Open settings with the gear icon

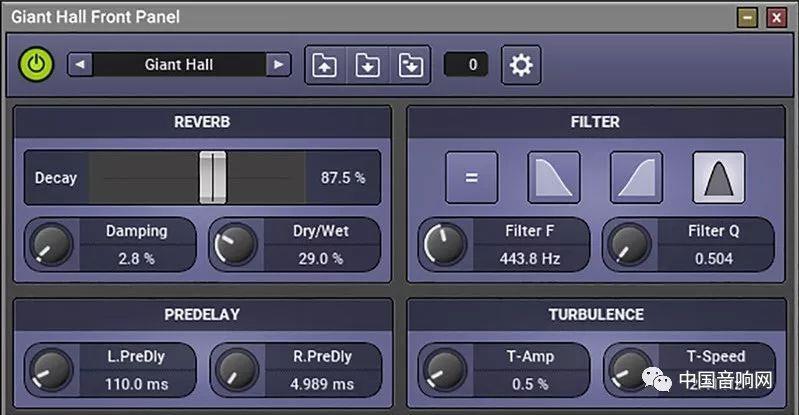tap(521, 66)
